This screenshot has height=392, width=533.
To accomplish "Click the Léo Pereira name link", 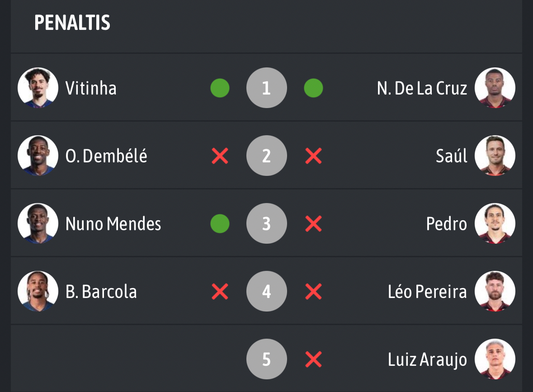I will pyautogui.click(x=427, y=292).
